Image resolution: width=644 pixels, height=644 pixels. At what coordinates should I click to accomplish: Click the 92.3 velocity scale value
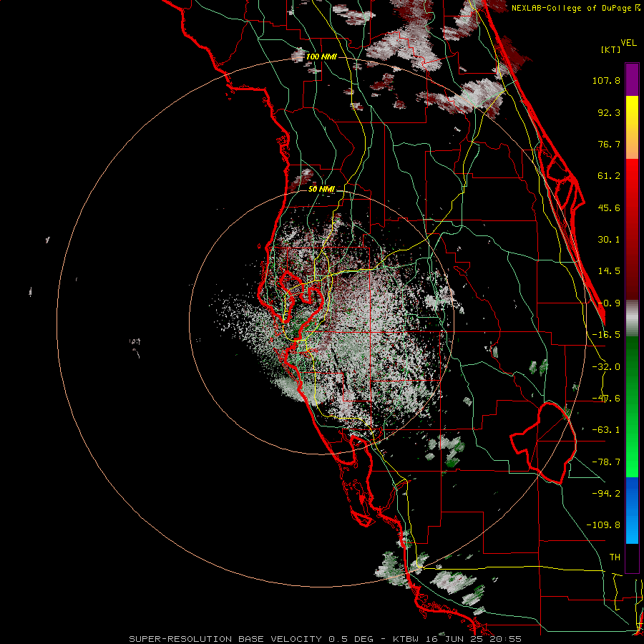point(609,112)
